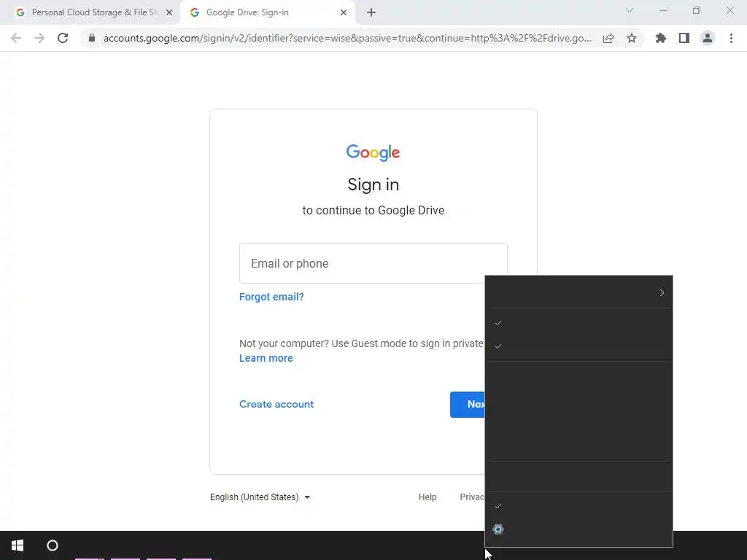Open the Forgot email? link

click(271, 297)
